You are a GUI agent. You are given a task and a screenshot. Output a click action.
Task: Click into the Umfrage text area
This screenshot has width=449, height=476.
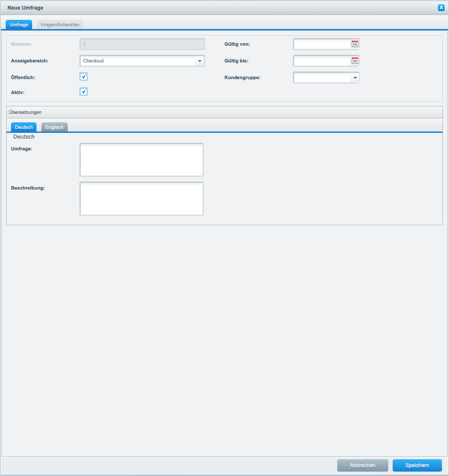point(141,159)
